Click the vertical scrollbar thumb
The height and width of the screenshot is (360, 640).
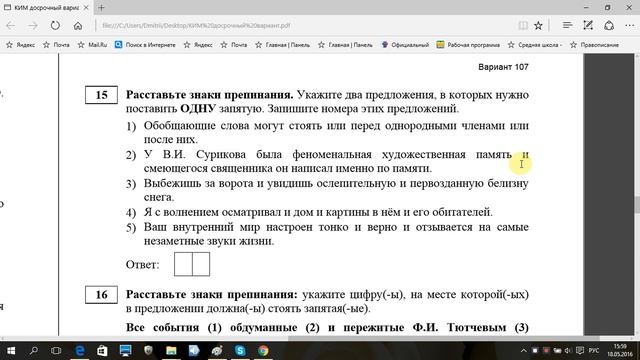click(637, 205)
